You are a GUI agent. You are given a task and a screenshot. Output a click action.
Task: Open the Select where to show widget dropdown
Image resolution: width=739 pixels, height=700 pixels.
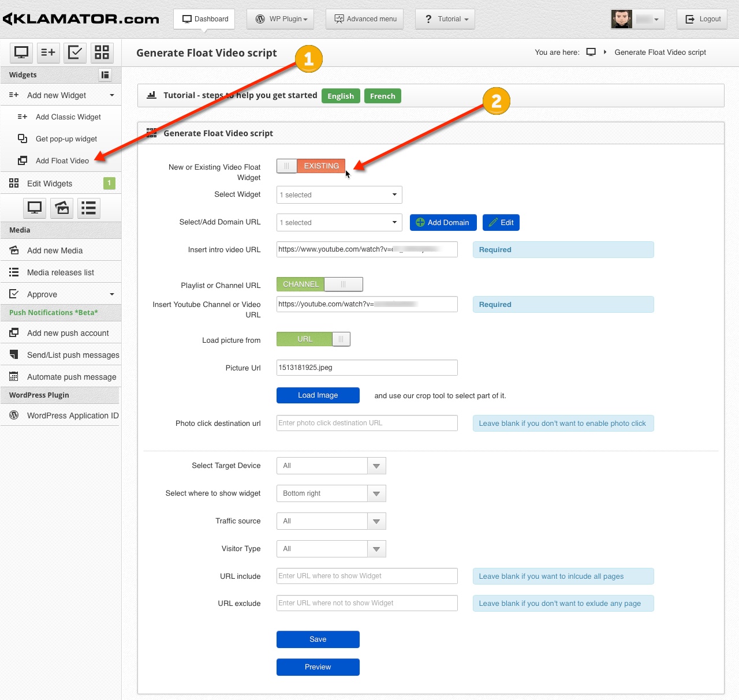(x=331, y=493)
